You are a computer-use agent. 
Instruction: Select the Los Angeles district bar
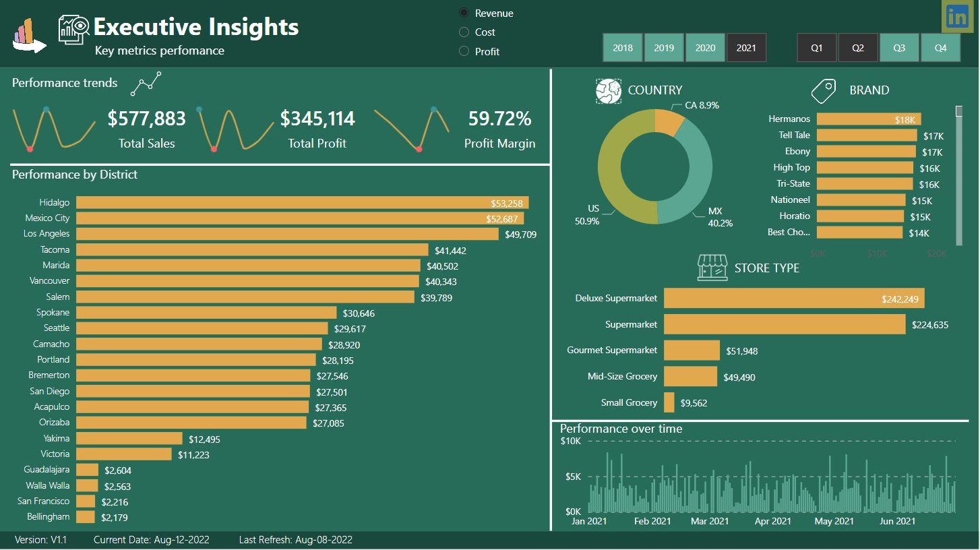pos(287,234)
